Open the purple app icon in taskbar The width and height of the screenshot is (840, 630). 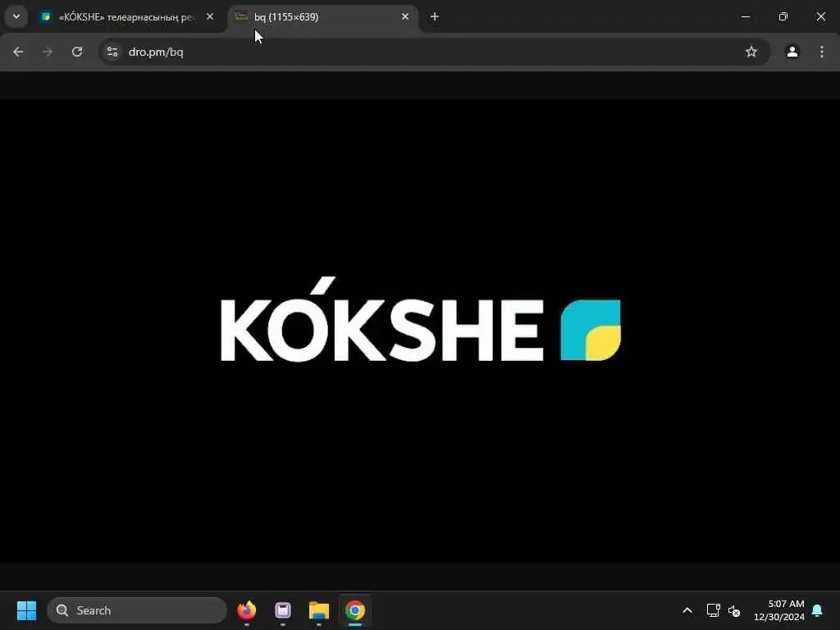click(283, 610)
